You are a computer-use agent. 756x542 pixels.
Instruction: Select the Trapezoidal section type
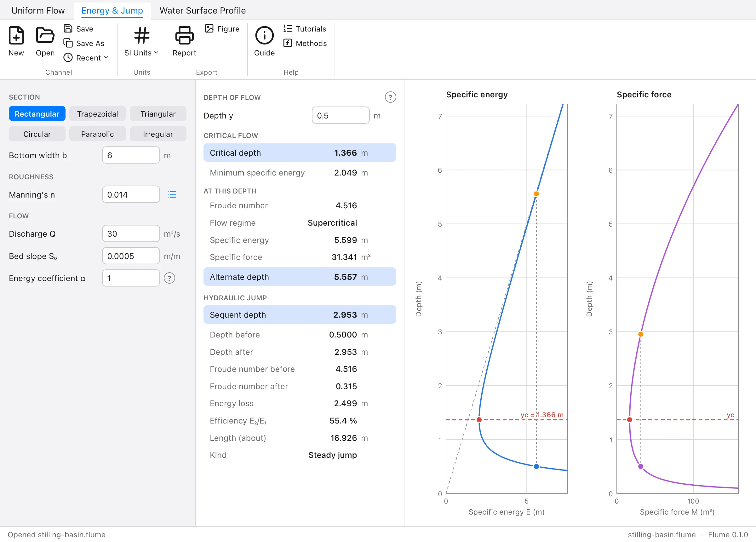tap(97, 114)
